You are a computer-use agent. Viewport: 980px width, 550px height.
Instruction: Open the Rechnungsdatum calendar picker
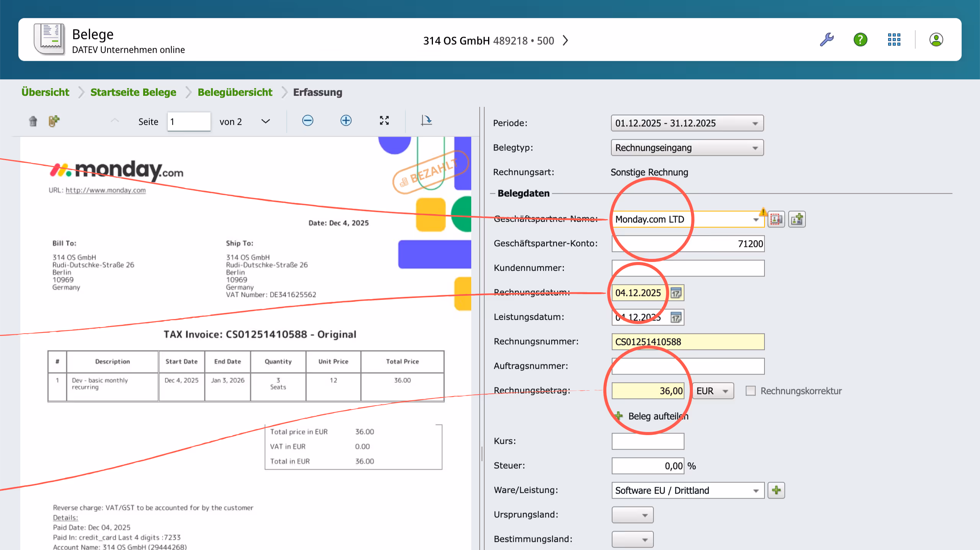click(x=676, y=293)
